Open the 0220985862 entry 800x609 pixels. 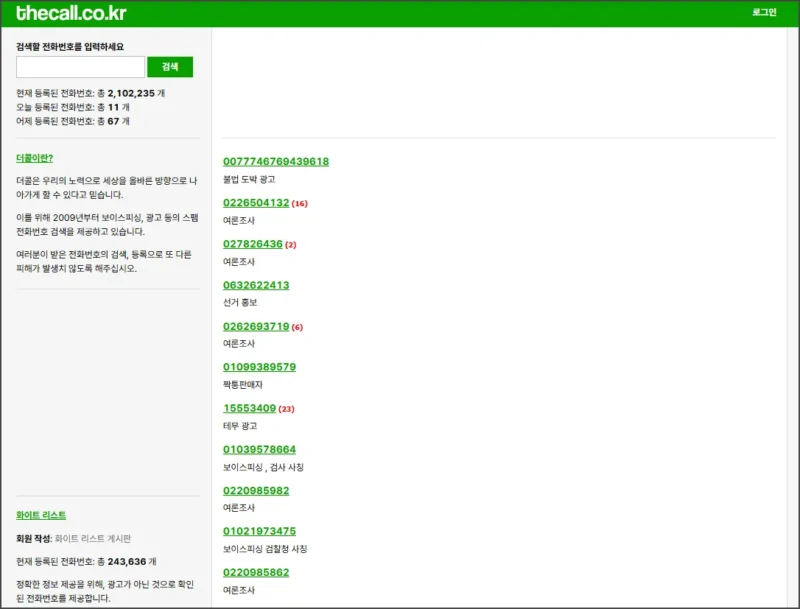click(x=256, y=572)
